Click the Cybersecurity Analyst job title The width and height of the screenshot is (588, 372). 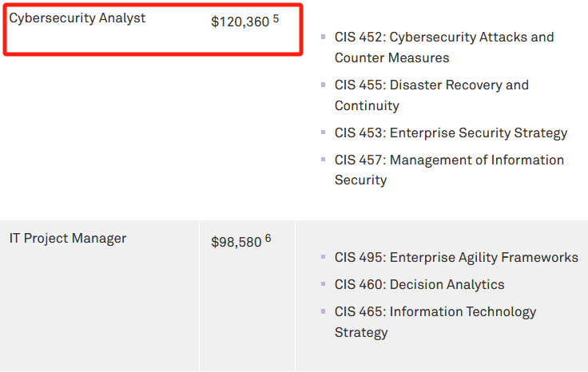click(x=77, y=18)
